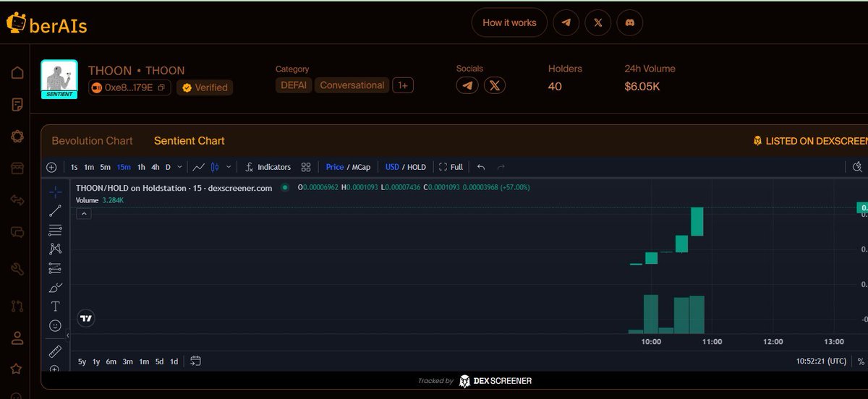Open the LISTED ON DEXSCREENER link
The image size is (868, 399).
(x=810, y=141)
